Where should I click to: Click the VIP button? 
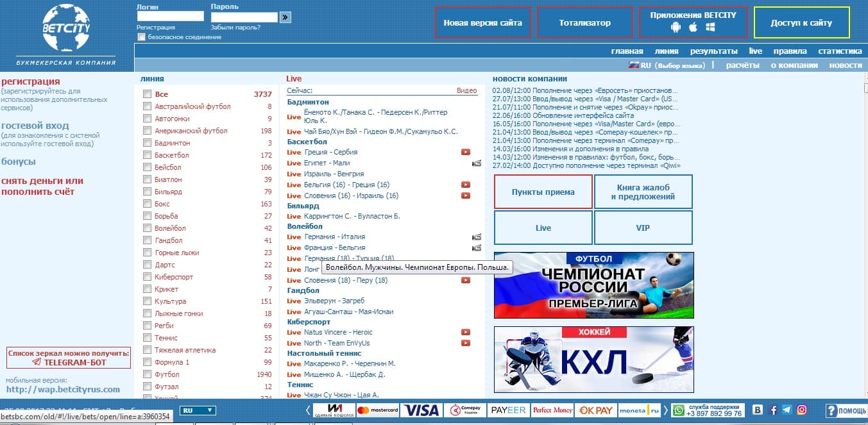point(643,228)
